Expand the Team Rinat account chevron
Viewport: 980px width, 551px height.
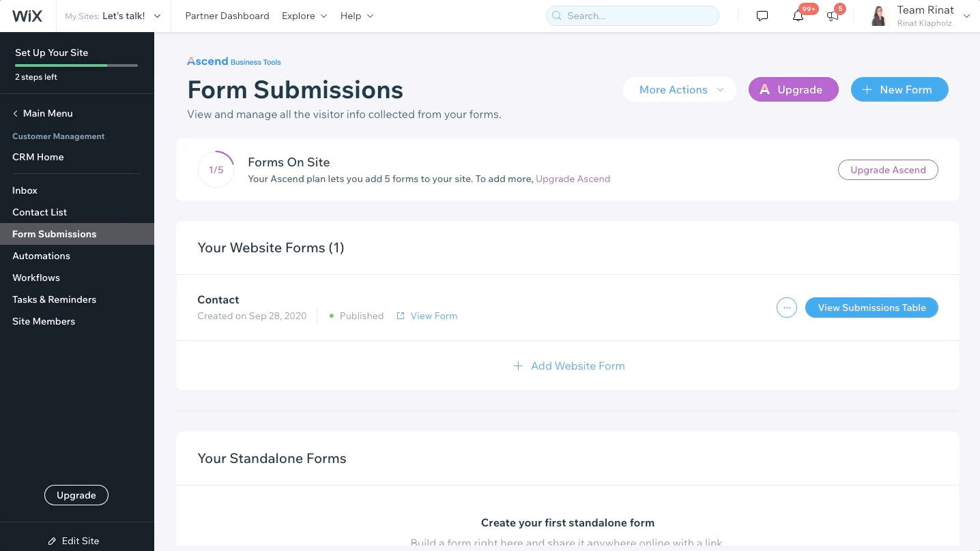(x=966, y=16)
